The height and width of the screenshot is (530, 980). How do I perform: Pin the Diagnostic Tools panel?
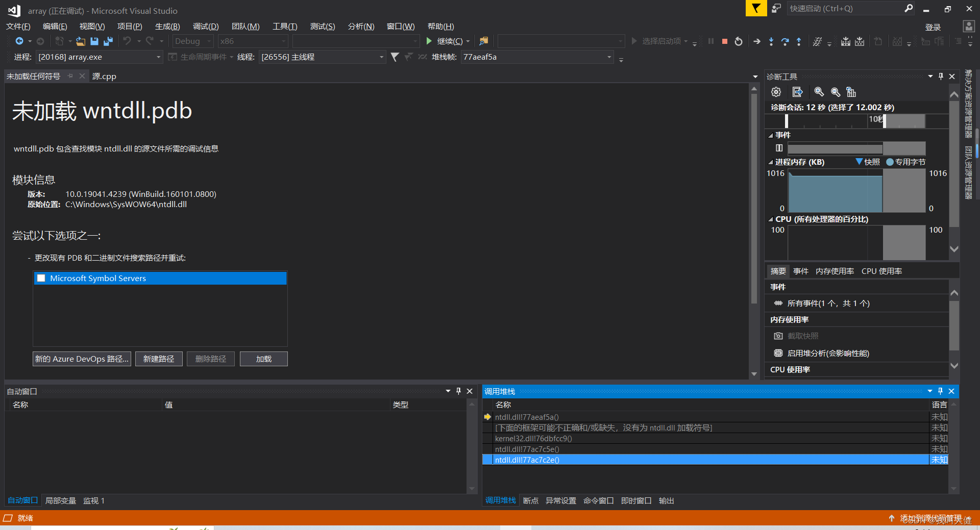pyautogui.click(x=941, y=77)
